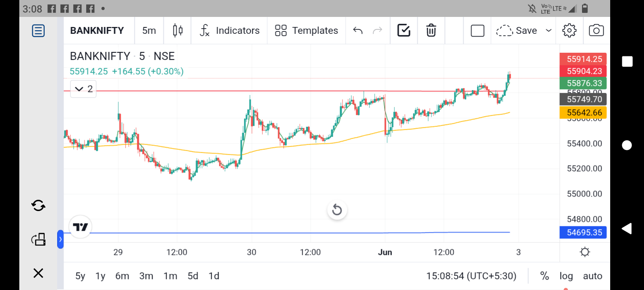Viewport: 644px width, 290px height.
Task: Click BANKNIFTY · 5 · NSE chart title
Action: [x=122, y=56]
